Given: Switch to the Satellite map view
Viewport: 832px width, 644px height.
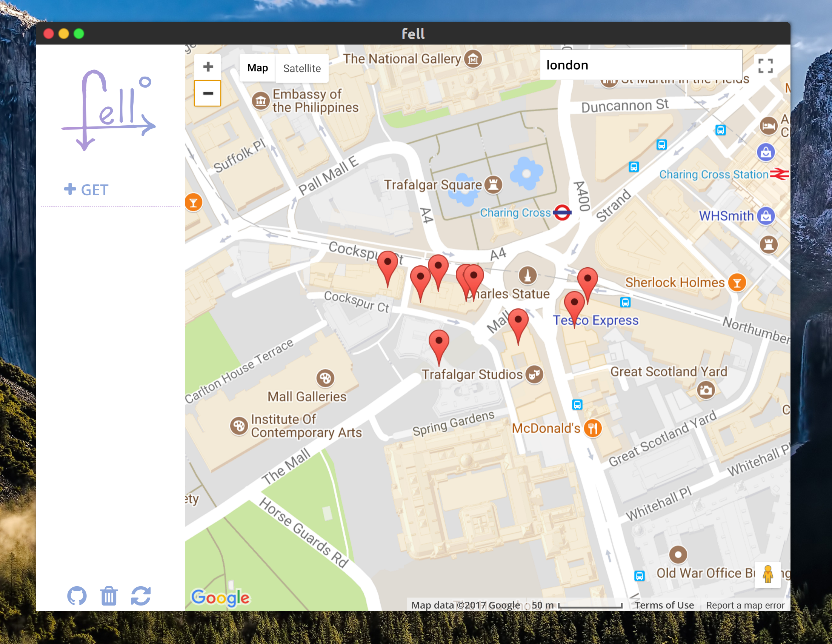Looking at the screenshot, I should coord(302,68).
